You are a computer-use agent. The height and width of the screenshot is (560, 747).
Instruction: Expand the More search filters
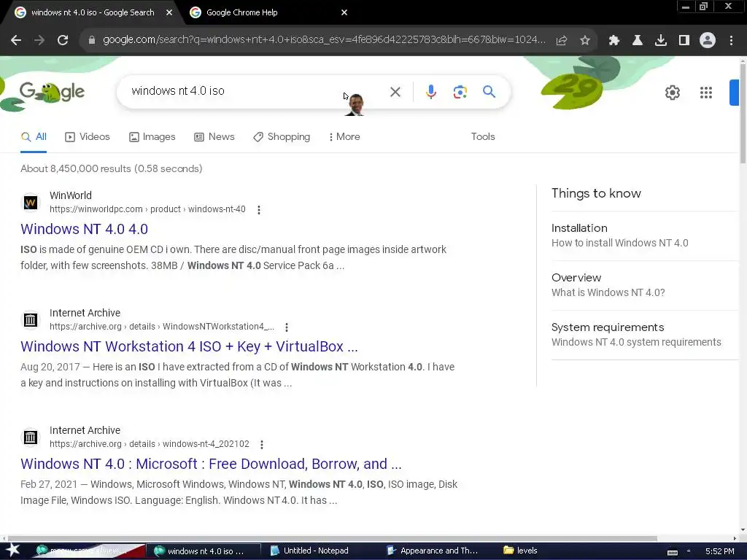point(344,136)
